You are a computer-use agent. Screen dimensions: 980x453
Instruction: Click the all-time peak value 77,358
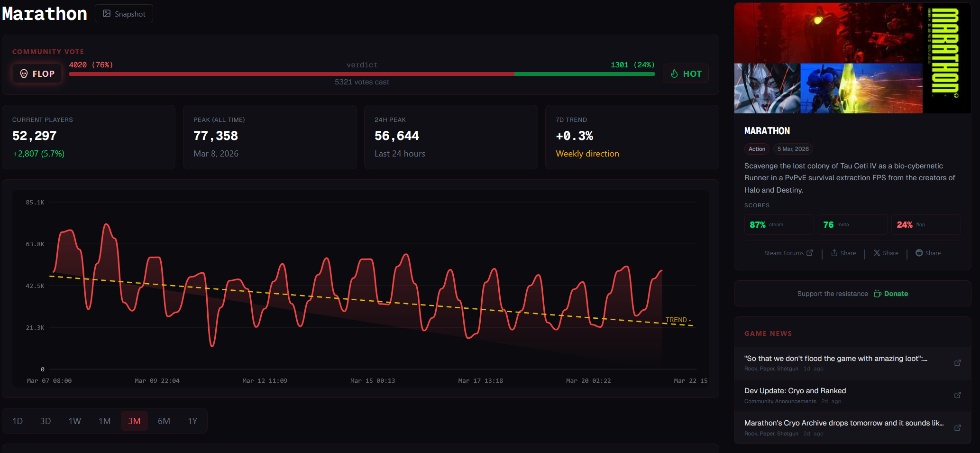(216, 136)
